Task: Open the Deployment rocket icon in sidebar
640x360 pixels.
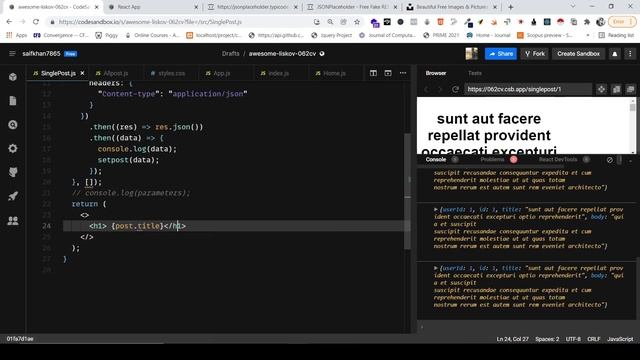Action: coord(13,196)
